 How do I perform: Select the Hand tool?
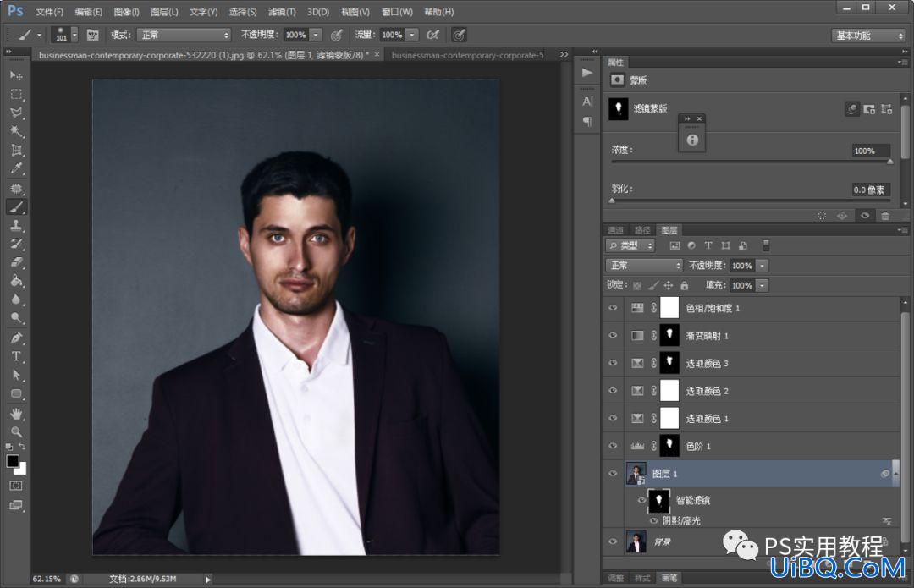click(x=16, y=414)
